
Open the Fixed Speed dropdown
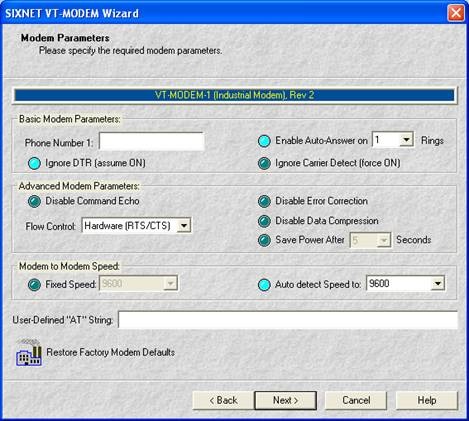point(170,284)
